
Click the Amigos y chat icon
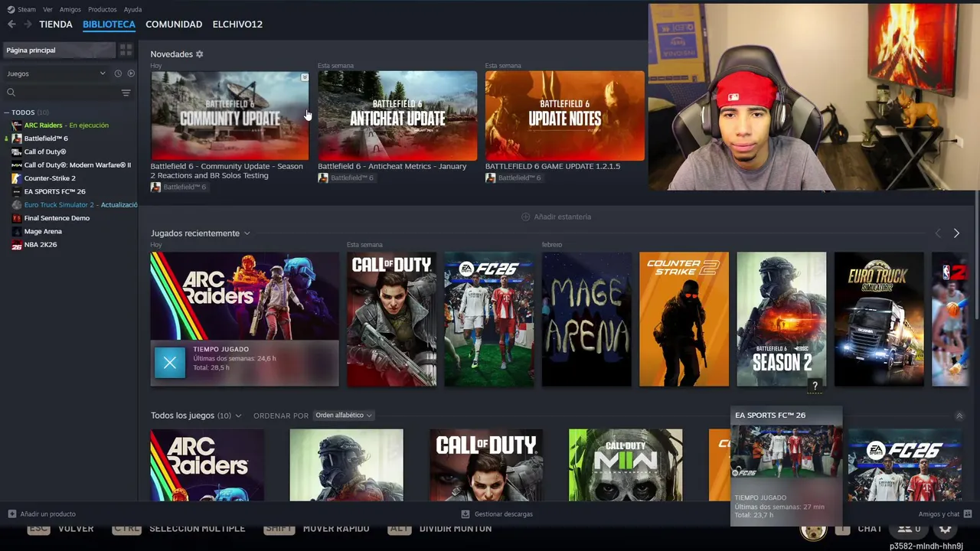(968, 514)
